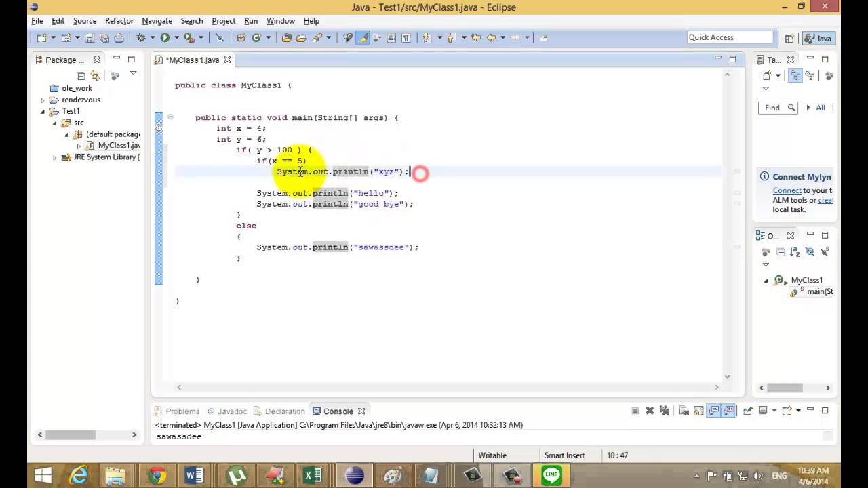Viewport: 868px width, 488px height.
Task: Expand JRE System Library node
Action: (x=55, y=157)
